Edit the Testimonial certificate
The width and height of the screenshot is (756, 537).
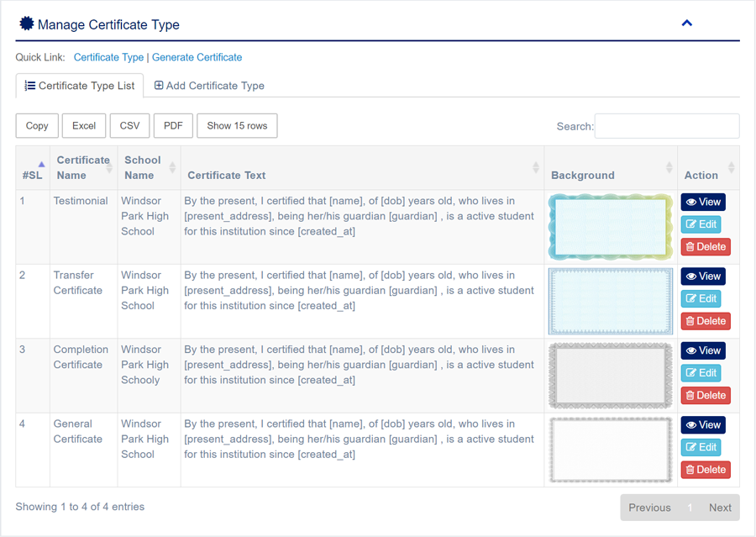coord(701,224)
